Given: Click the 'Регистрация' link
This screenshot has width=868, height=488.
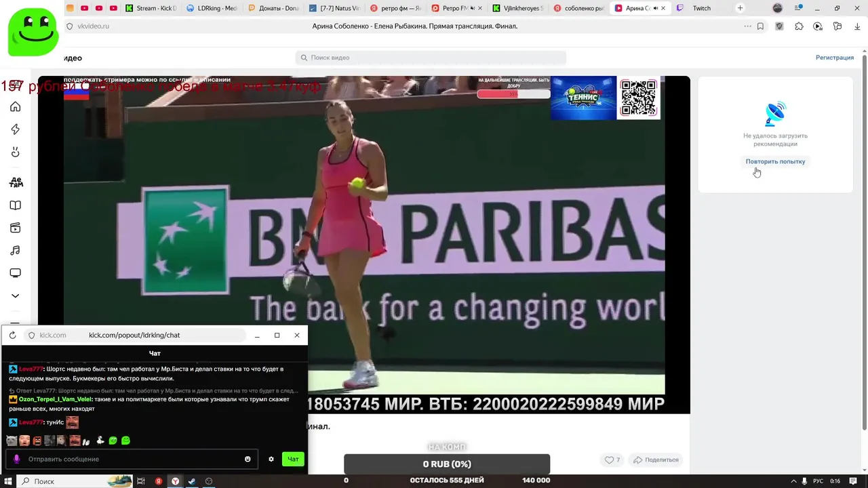Looking at the screenshot, I should [835, 58].
